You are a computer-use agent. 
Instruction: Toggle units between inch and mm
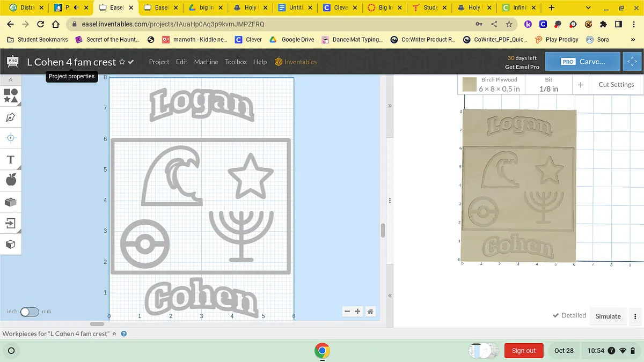29,312
